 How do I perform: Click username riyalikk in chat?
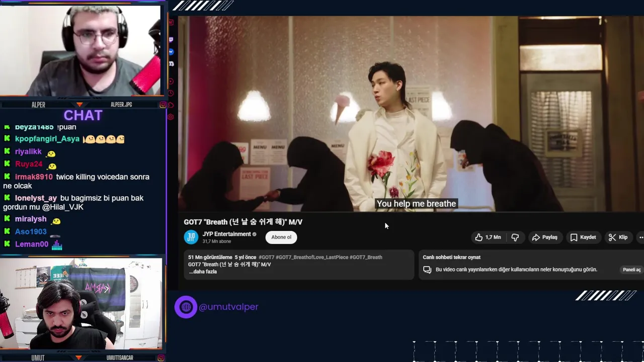[28, 151]
